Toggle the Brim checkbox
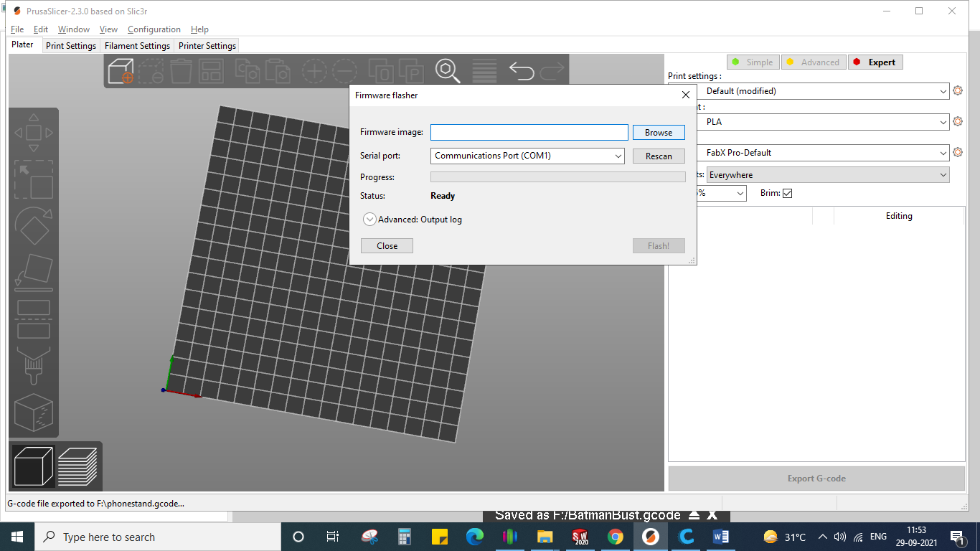Screen dimensions: 980x551 (x=787, y=194)
